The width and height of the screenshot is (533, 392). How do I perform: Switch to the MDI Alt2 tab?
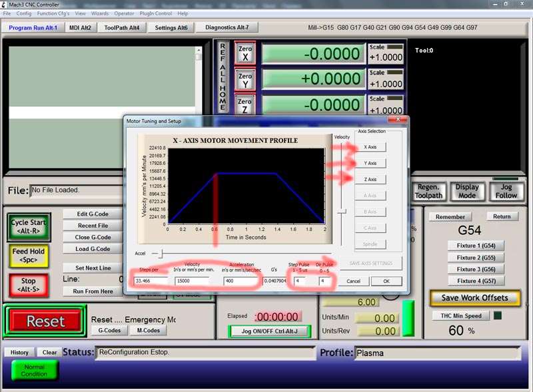[80, 27]
